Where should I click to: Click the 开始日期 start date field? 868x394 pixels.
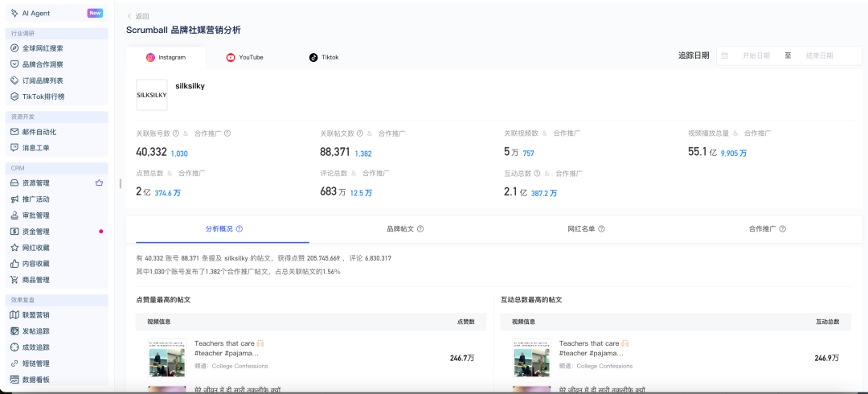click(756, 55)
